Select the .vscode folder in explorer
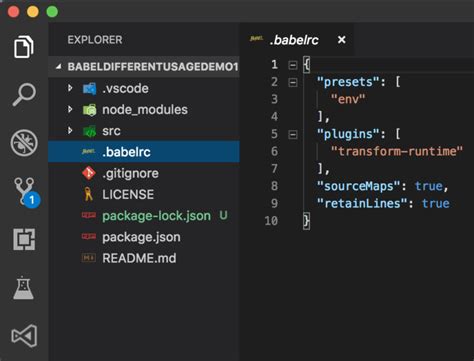Screen dimensions: 474x361 [x=144, y=89]
